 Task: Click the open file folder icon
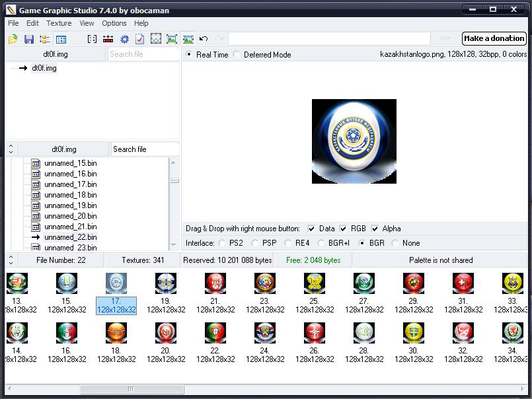13,39
